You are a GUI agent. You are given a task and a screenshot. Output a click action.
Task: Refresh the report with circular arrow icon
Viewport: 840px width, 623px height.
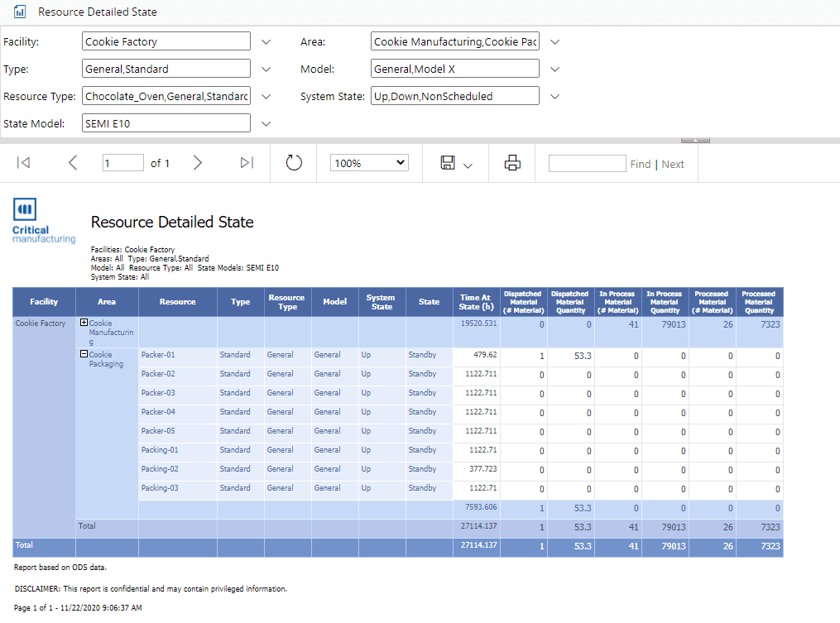coord(294,163)
